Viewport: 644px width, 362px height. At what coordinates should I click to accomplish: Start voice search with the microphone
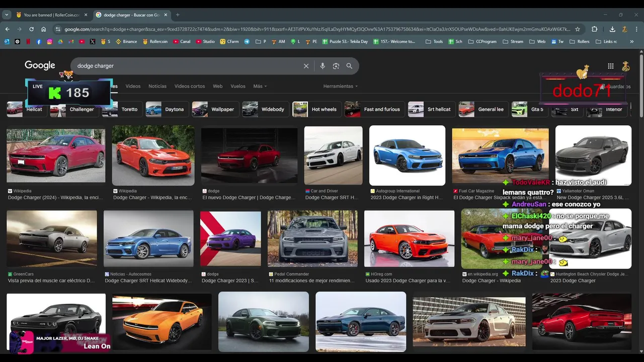tap(323, 66)
